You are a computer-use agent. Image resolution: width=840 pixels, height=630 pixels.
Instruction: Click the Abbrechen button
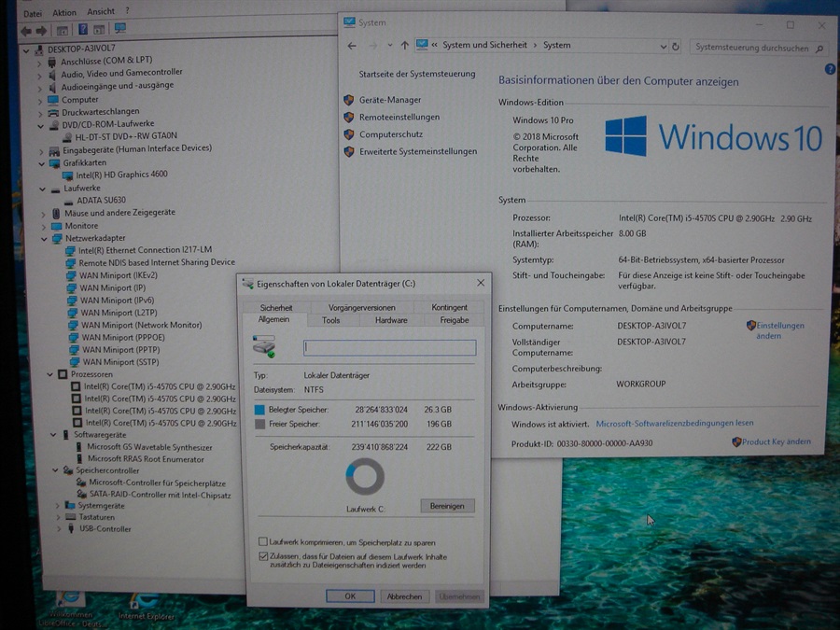tap(404, 596)
